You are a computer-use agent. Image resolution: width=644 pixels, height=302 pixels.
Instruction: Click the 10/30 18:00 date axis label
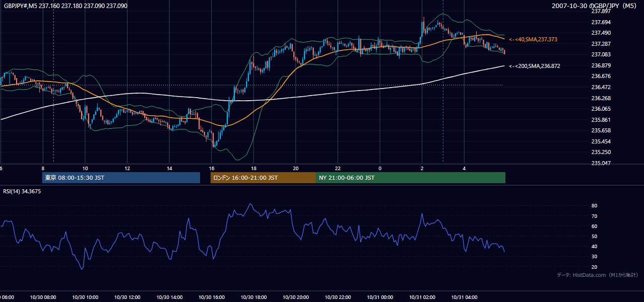tap(253, 297)
